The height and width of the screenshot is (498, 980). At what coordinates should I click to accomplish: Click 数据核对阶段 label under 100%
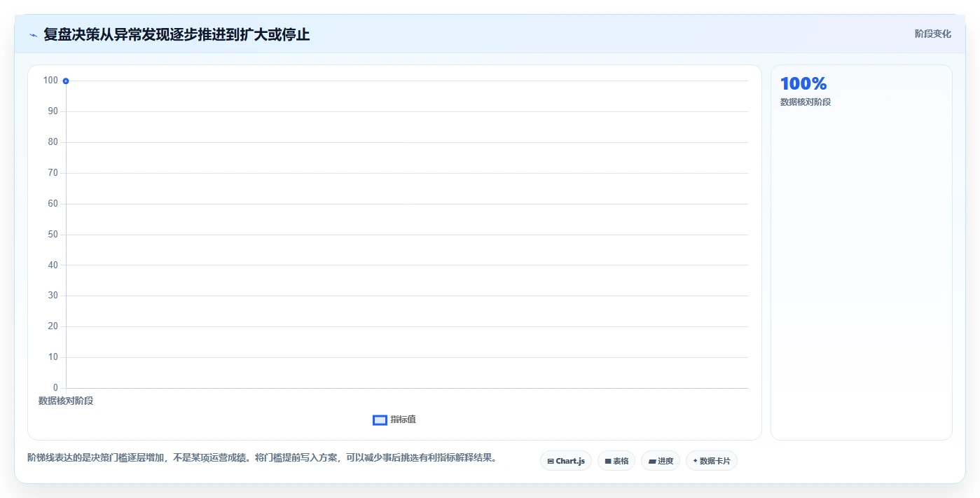[806, 102]
